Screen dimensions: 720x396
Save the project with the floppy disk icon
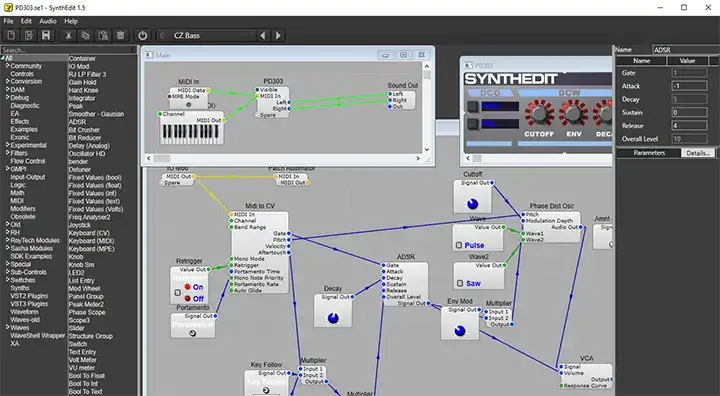[46, 35]
